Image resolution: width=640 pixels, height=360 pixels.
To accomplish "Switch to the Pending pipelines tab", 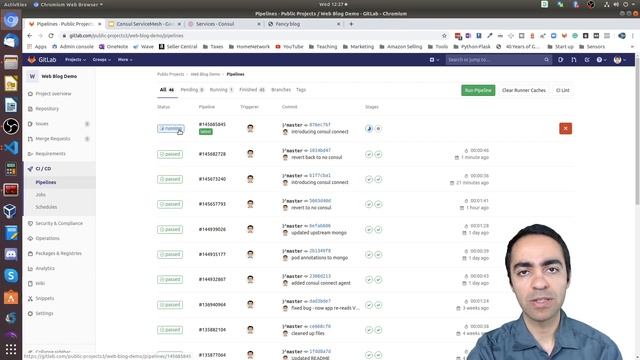I will pyautogui.click(x=192, y=90).
